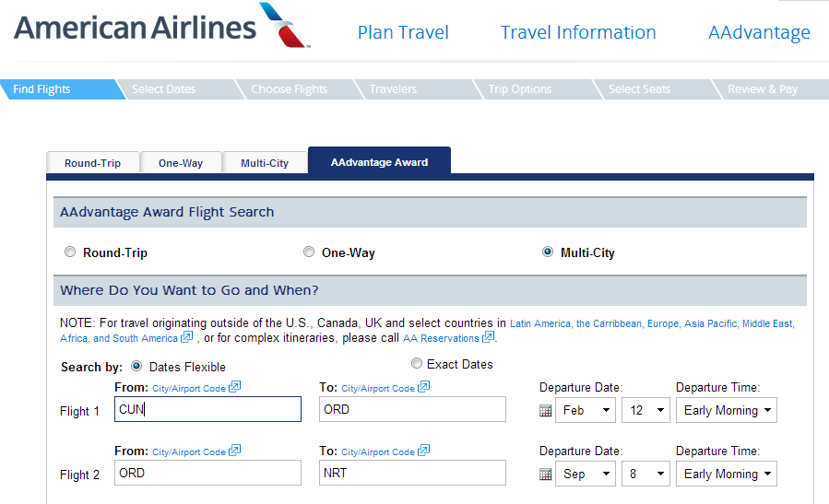Image resolution: width=829 pixels, height=504 pixels.
Task: Choose the Exact Dates search option
Action: [x=417, y=363]
